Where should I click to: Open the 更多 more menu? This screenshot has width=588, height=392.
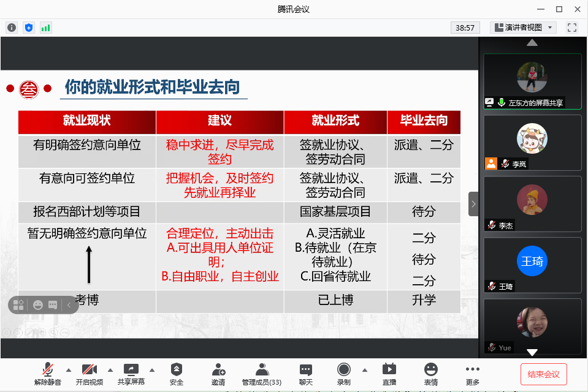tap(472, 374)
